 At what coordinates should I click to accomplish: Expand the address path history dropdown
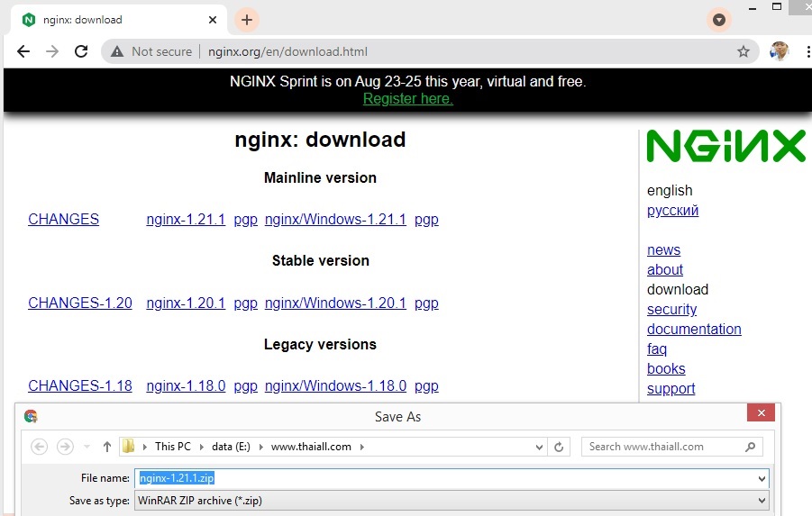(540, 447)
